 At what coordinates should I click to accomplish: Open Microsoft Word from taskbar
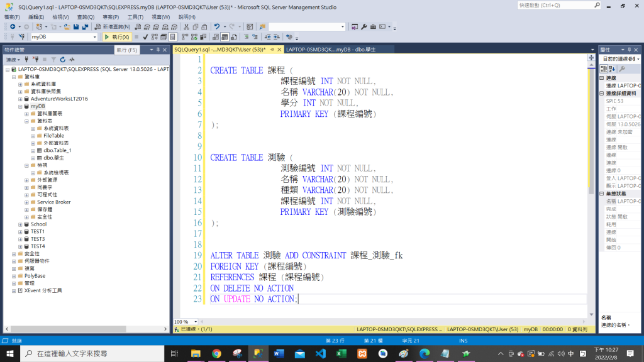[279, 353]
